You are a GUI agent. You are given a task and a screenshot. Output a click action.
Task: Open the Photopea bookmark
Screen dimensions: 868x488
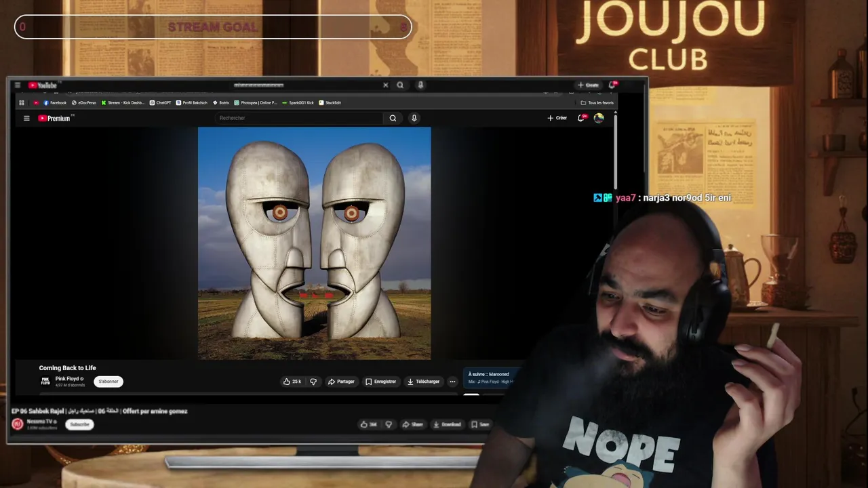click(x=256, y=103)
